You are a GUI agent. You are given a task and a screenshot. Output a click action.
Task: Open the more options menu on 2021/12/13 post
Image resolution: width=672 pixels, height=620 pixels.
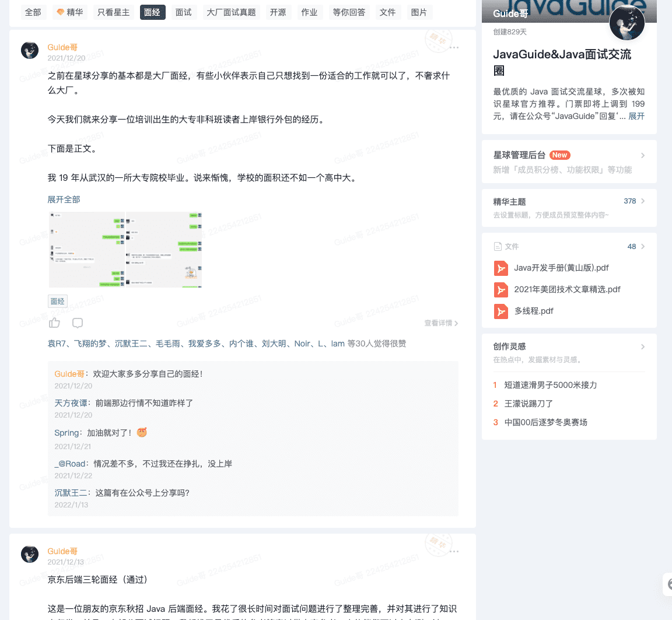[x=454, y=551]
